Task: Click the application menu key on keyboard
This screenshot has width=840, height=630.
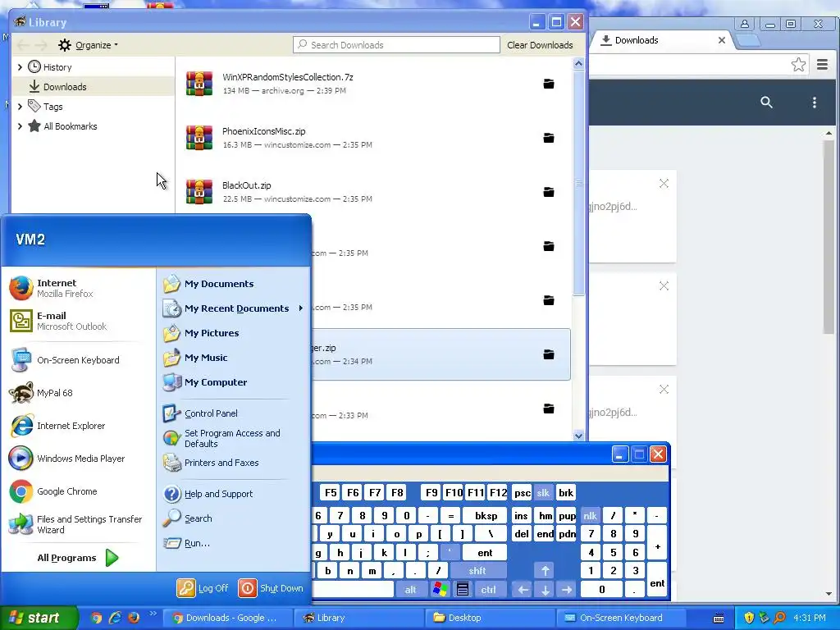Action: click(463, 590)
